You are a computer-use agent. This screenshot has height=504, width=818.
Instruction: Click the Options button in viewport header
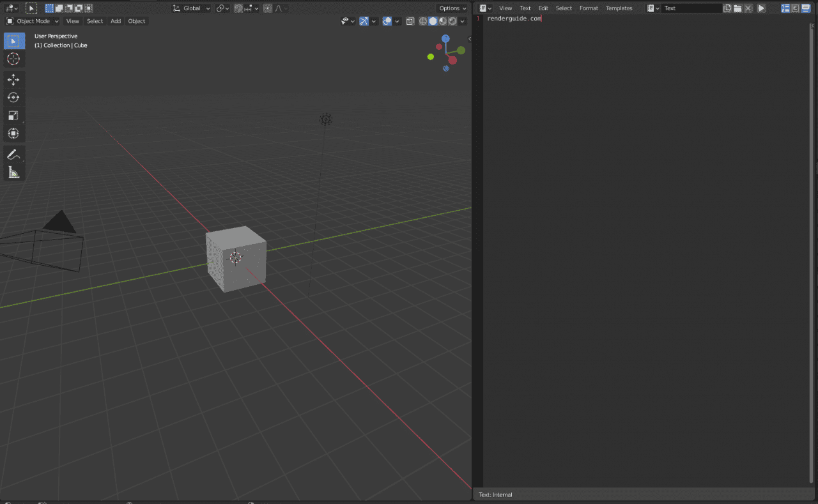(452, 8)
